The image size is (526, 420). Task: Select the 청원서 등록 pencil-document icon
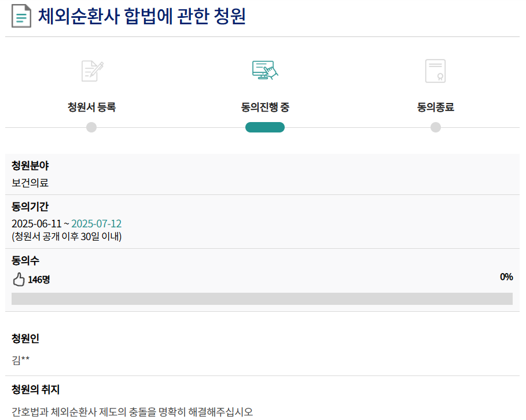tap(91, 70)
